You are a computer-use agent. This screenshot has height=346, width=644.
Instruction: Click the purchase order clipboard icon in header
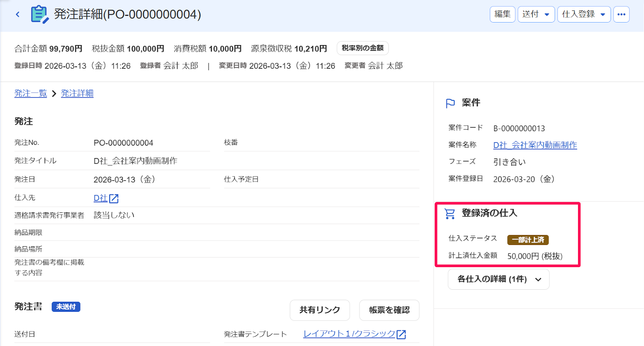(39, 14)
